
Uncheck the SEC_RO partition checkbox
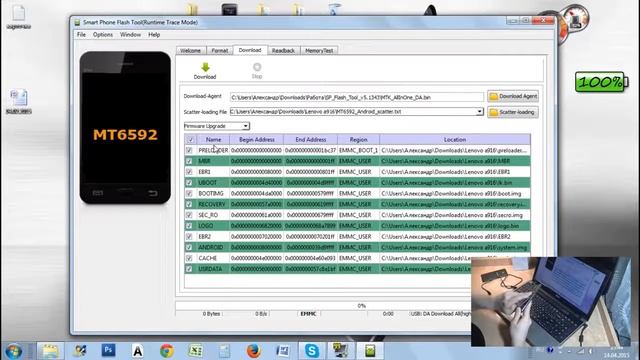click(x=189, y=215)
